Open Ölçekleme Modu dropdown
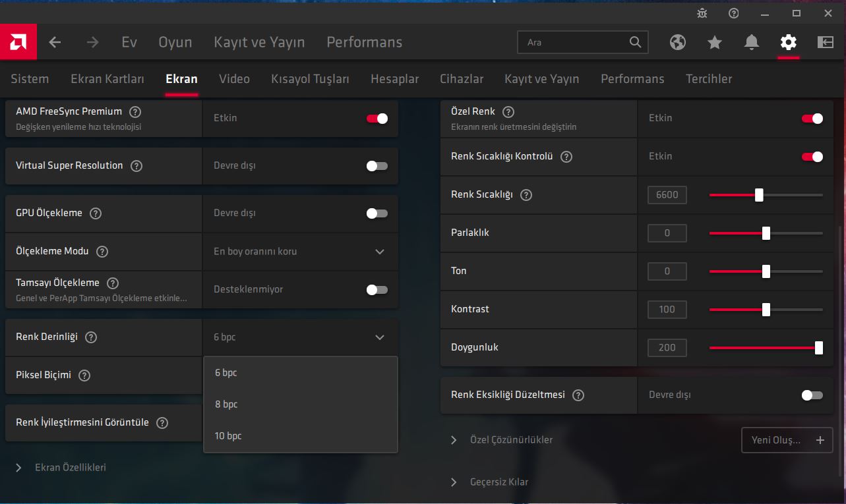The image size is (846, 504). point(301,252)
